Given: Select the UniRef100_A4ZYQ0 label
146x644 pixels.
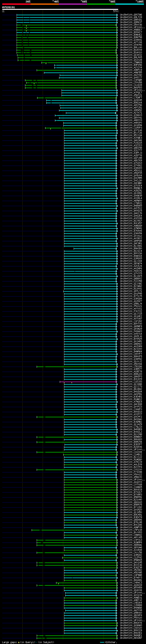Looking at the screenshot, I should point(131,75).
